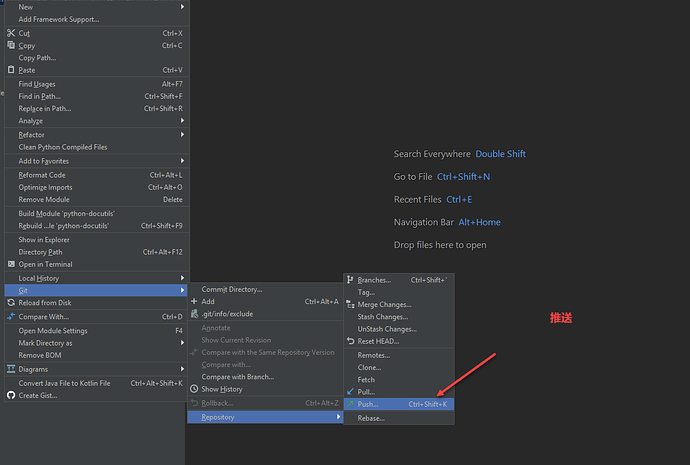This screenshot has height=465, width=690.
Task: Expand the Analyze submenu arrow
Action: click(182, 120)
